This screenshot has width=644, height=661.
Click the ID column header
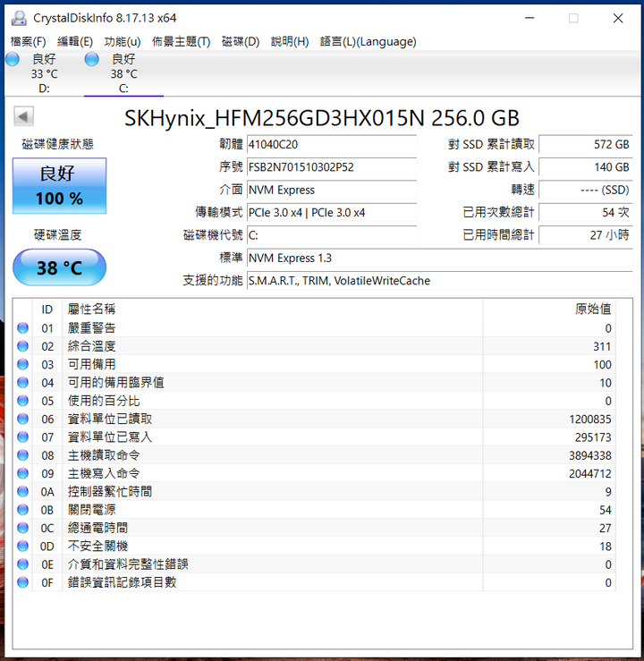(47, 309)
